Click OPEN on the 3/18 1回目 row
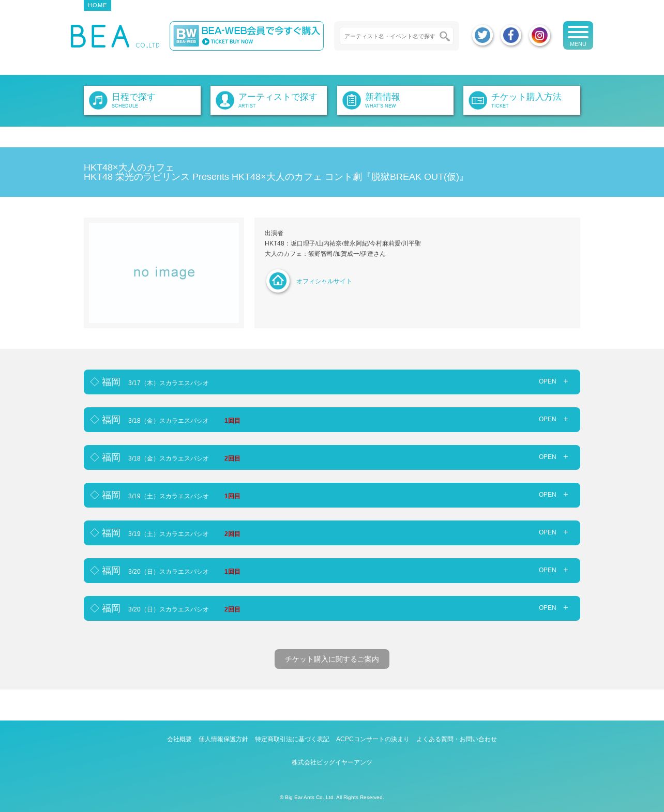This screenshot has height=812, width=664. [547, 419]
